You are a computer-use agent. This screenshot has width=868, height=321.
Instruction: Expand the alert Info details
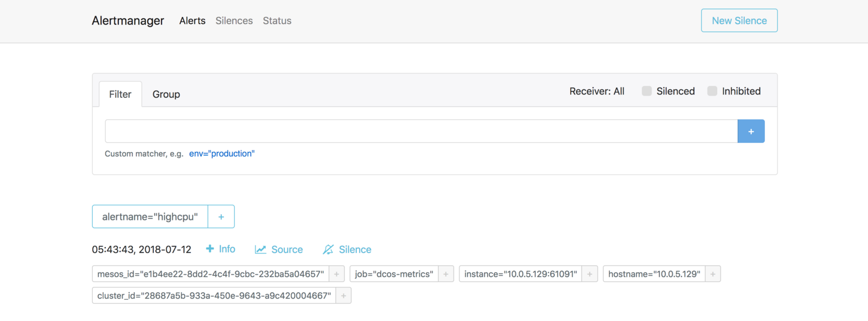pyautogui.click(x=221, y=249)
